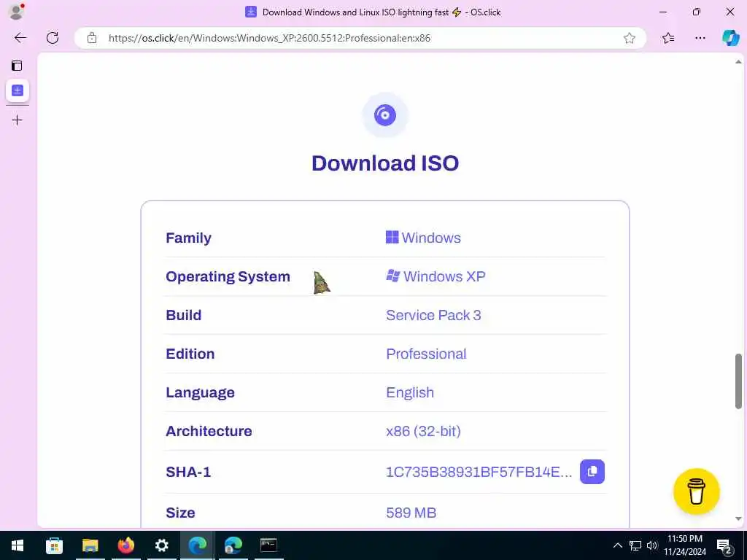Viewport: 747px width, 560px height.
Task: Select the English language value
Action: click(410, 392)
